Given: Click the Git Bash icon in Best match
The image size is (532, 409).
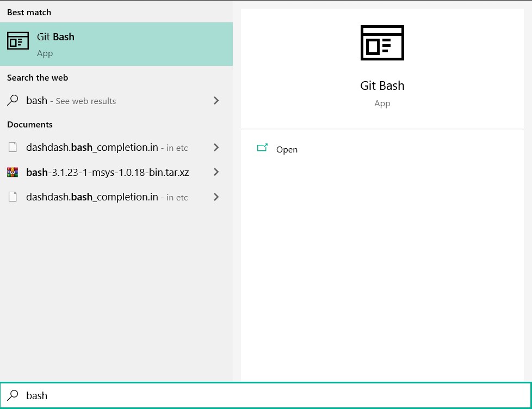Looking at the screenshot, I should click(17, 41).
